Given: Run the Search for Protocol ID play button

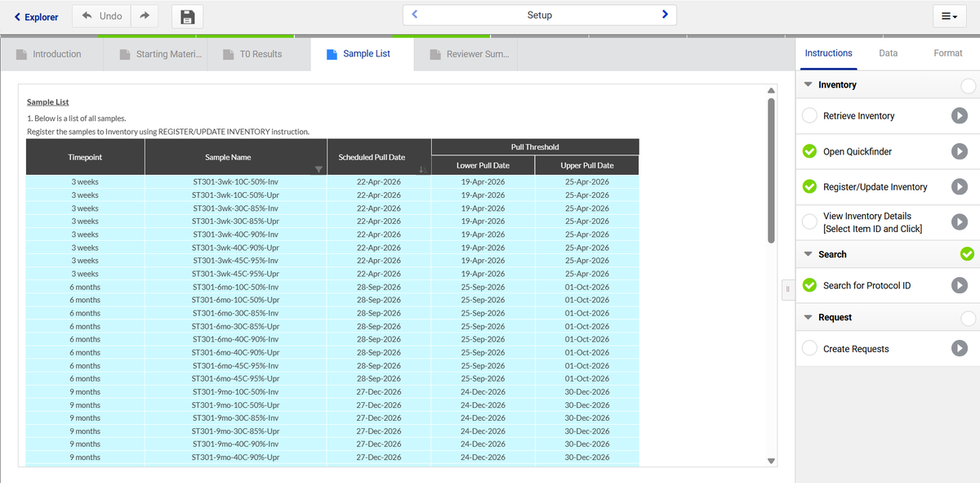Looking at the screenshot, I should (x=960, y=285).
